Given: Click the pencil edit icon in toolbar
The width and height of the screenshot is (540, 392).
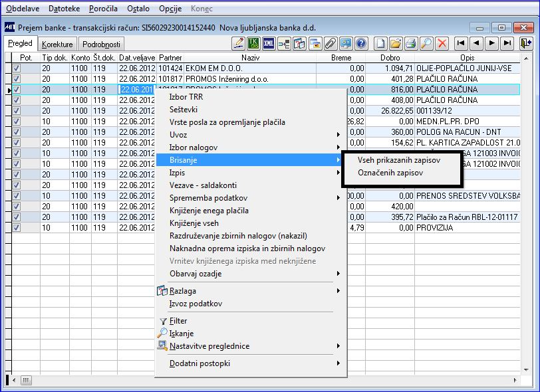Looking at the screenshot, I should 239,44.
